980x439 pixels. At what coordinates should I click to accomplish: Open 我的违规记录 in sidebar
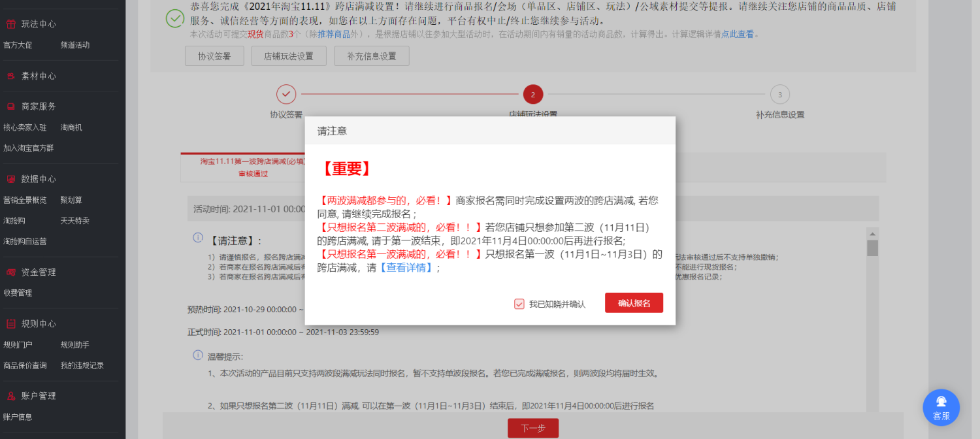click(82, 366)
